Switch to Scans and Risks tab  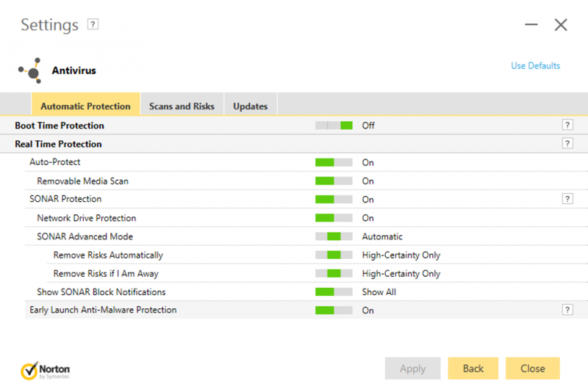coord(182,106)
